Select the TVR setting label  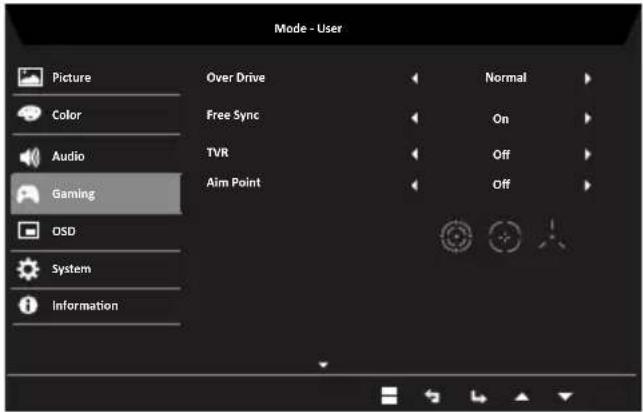pos(217,153)
